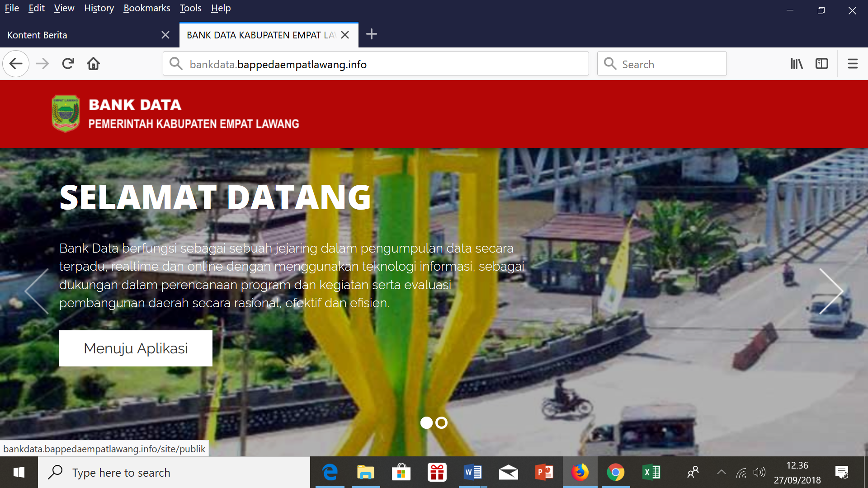Open the Firefox home page
Image resolution: width=868 pixels, height=488 pixels.
click(94, 64)
